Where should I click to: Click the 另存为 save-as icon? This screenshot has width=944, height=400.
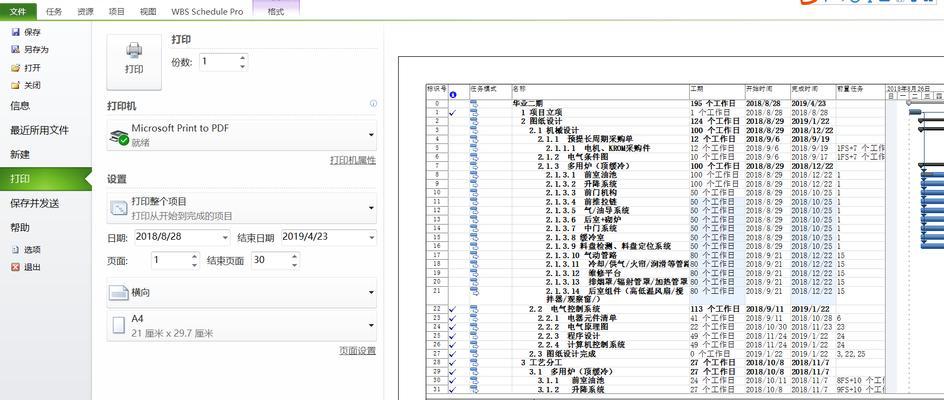click(16, 49)
